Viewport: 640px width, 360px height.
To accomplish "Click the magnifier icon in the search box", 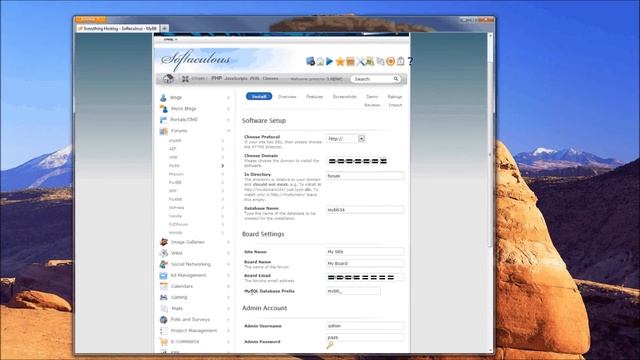I will coord(396,79).
